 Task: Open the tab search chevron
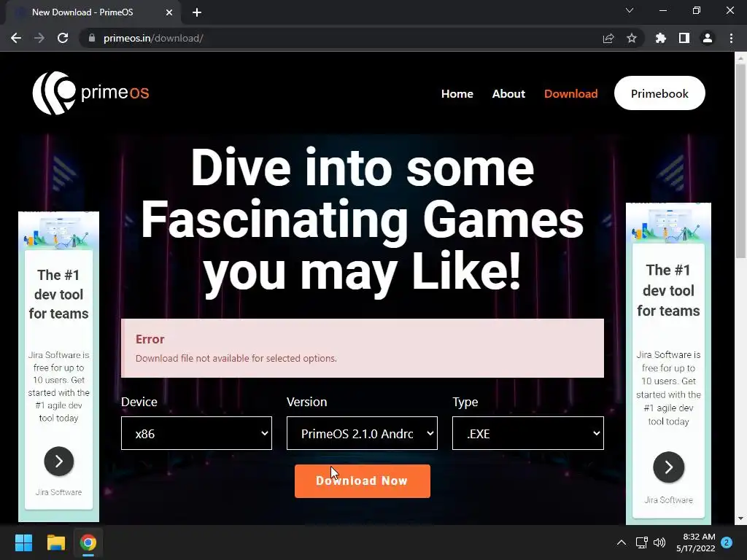[630, 10]
